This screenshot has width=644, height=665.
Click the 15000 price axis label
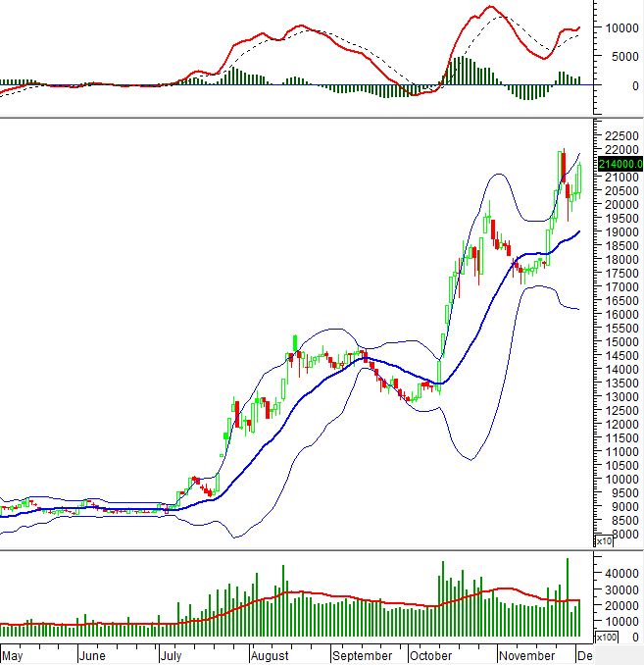[618, 341]
